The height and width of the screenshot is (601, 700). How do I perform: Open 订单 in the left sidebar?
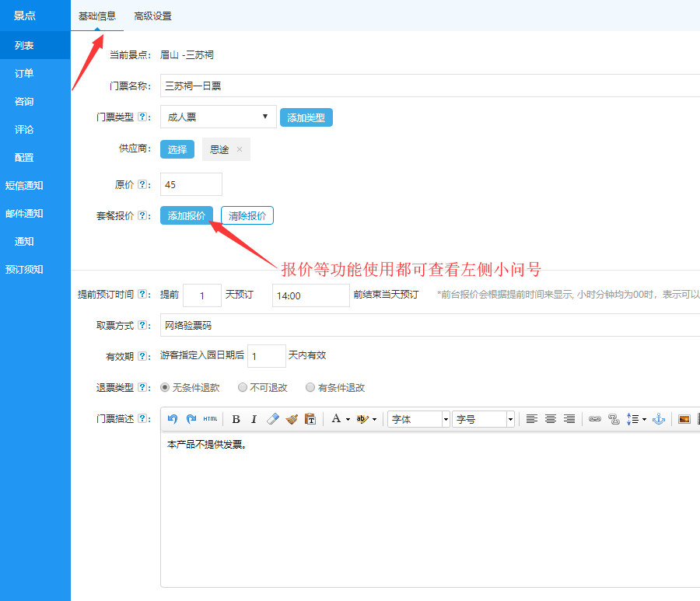tap(24, 74)
